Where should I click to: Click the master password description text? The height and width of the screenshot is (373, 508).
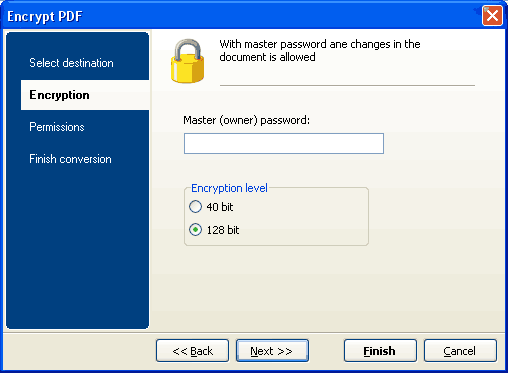(x=320, y=50)
